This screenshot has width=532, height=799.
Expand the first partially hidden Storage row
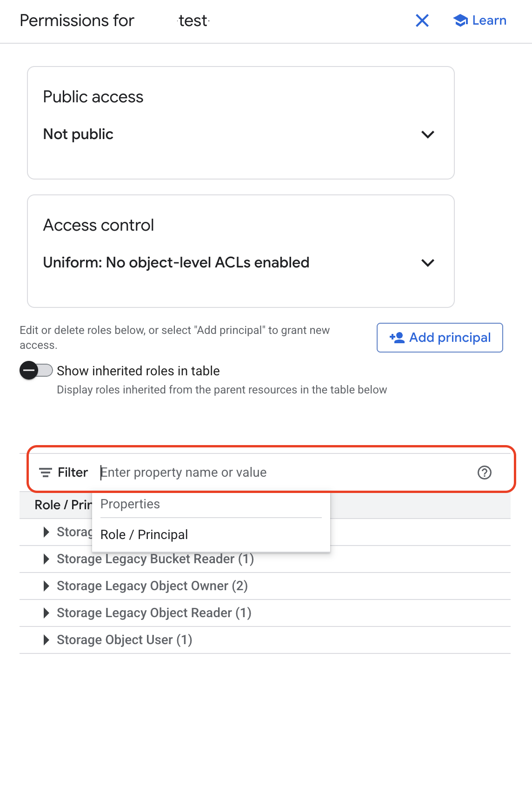pyautogui.click(x=46, y=532)
